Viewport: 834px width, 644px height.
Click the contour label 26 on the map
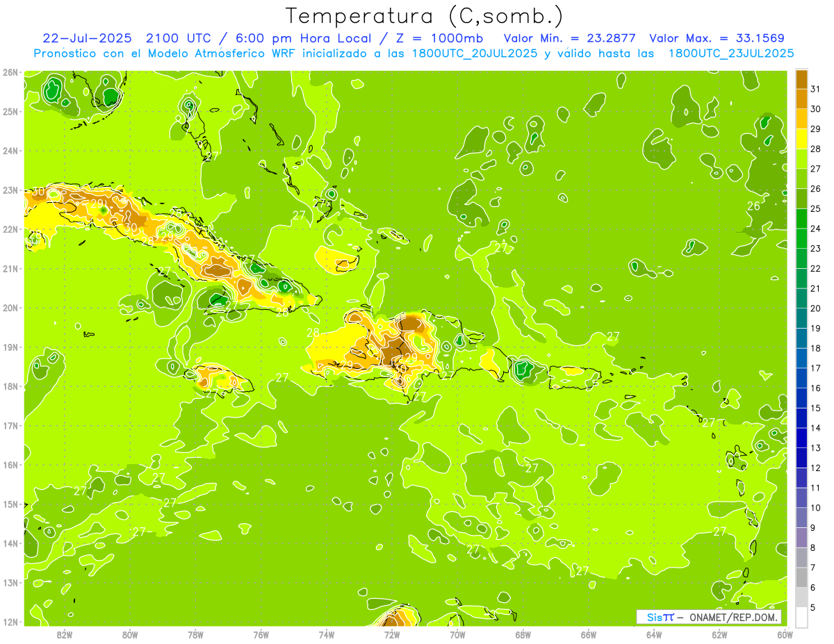click(754, 206)
